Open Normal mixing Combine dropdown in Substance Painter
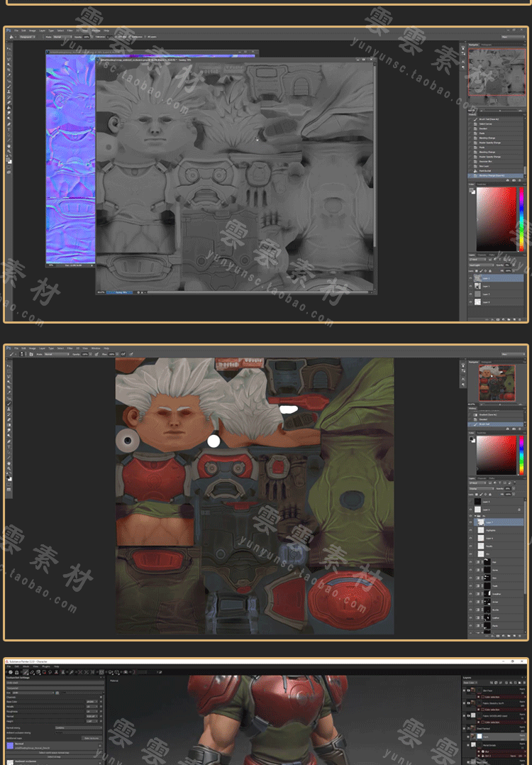 79,727
